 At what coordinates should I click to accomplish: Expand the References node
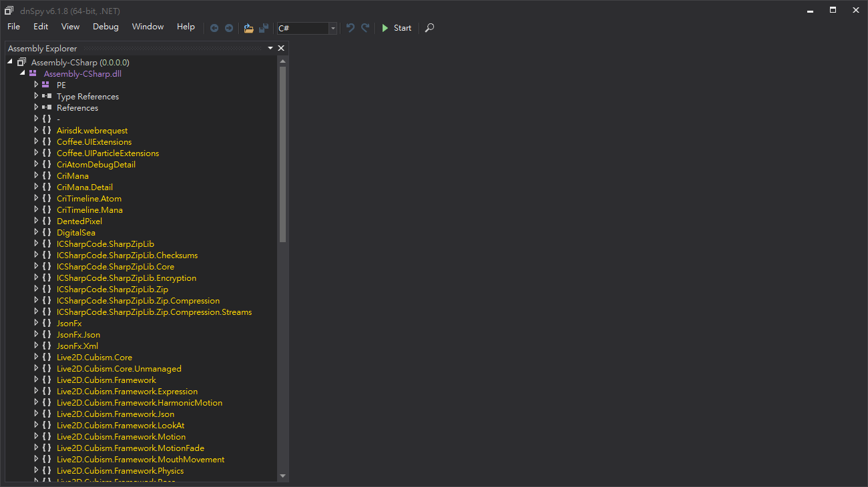click(36, 107)
